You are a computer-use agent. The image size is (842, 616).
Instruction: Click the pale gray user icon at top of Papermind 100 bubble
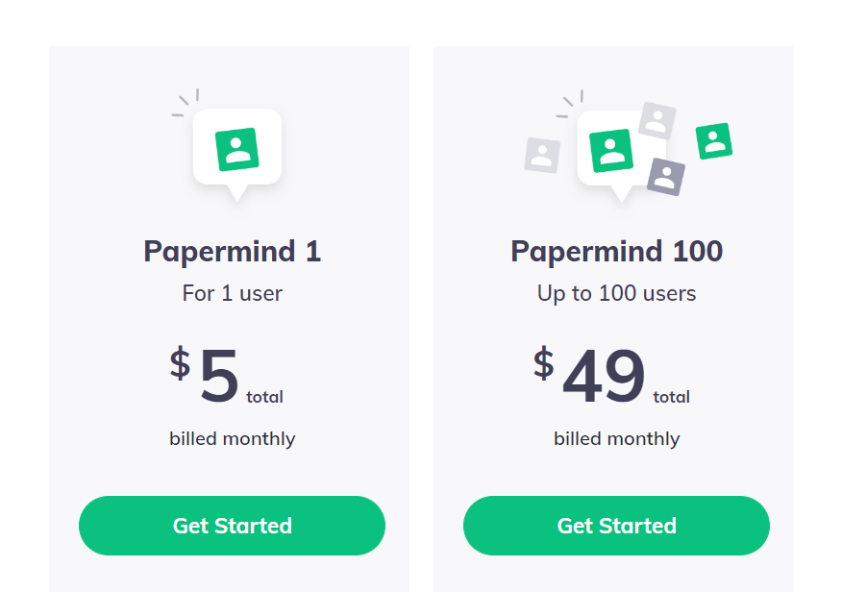point(657,120)
